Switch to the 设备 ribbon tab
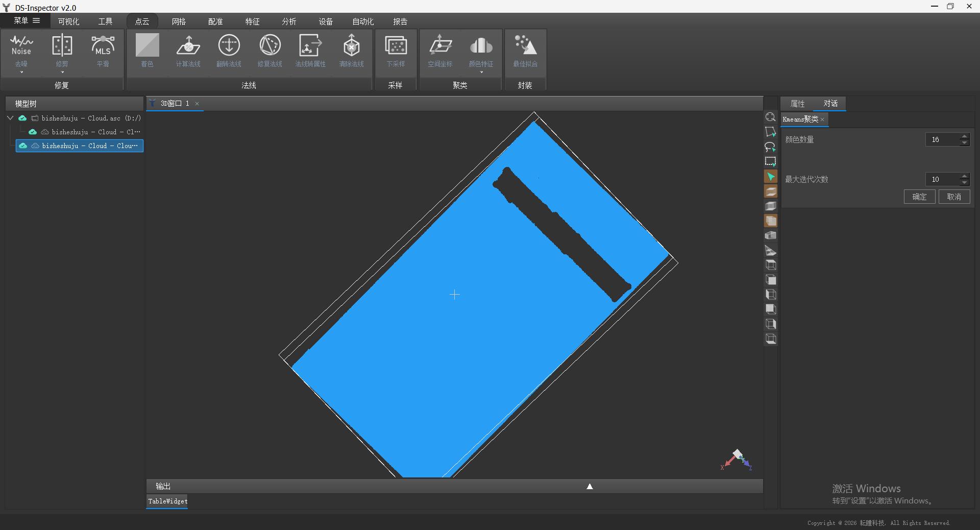Image resolution: width=980 pixels, height=530 pixels. (x=326, y=21)
